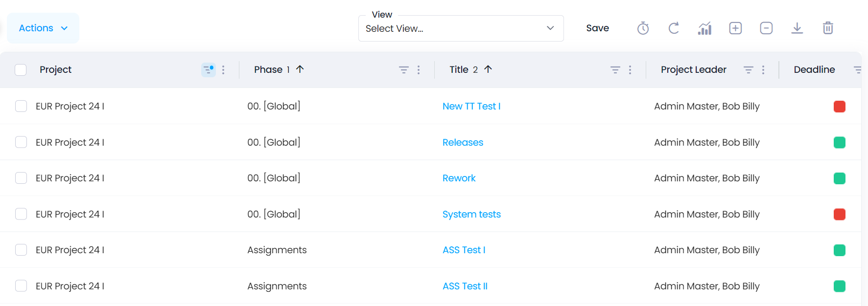The width and height of the screenshot is (868, 306).
Task: Click "Assignments" in the ASS Test I row
Action: click(277, 250)
